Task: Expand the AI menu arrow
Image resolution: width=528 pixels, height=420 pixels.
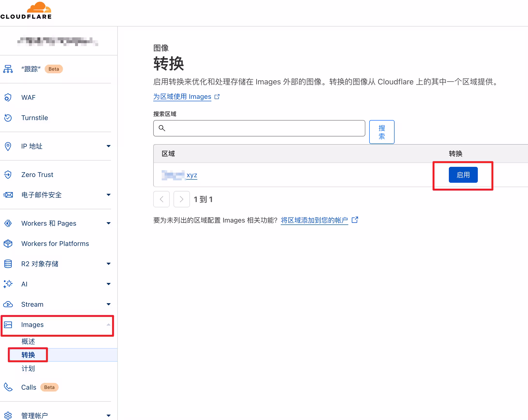Action: [x=109, y=284]
